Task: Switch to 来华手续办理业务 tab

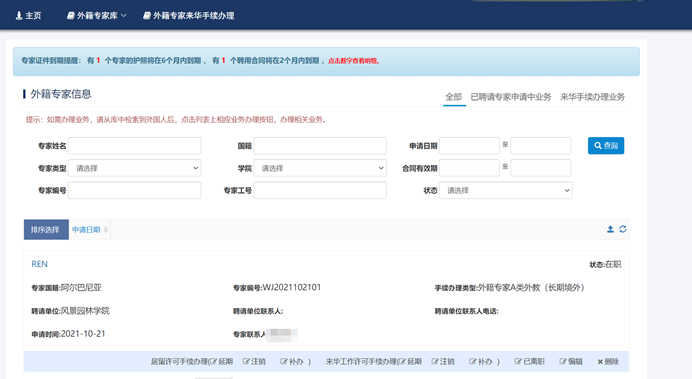Action: tap(592, 97)
